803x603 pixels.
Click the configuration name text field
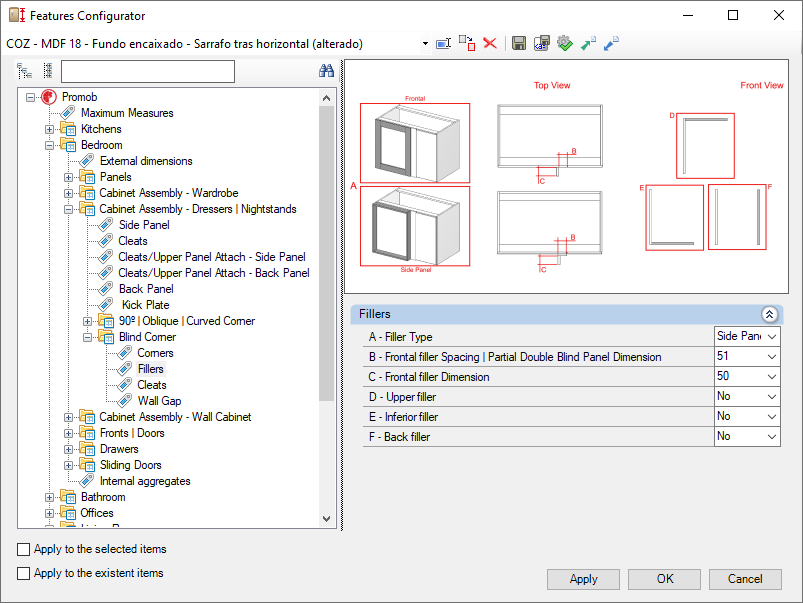(213, 44)
